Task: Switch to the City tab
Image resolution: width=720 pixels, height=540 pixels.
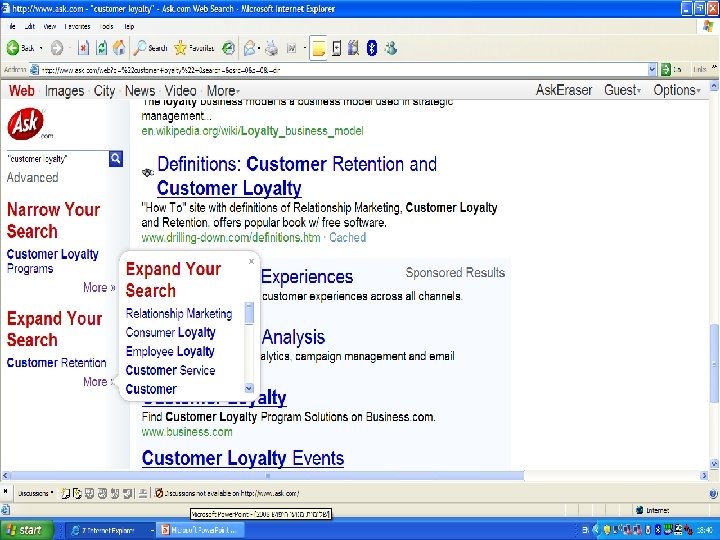Action: coord(104,91)
